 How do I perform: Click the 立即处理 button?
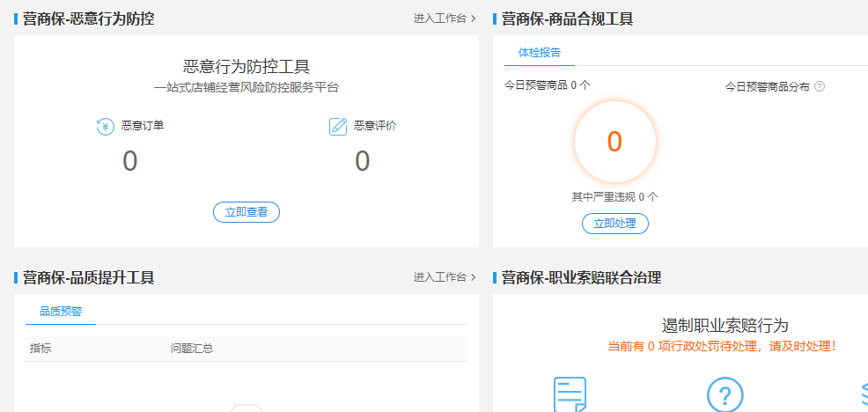pos(615,224)
